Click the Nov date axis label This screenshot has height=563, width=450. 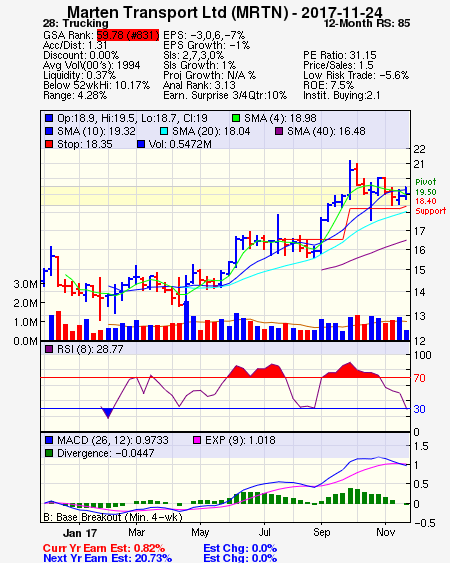(385, 532)
